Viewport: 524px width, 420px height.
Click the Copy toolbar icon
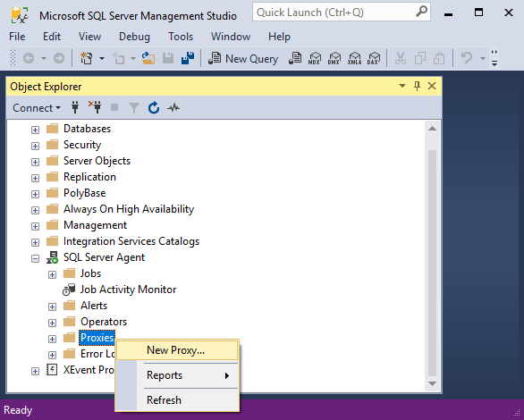[419, 58]
